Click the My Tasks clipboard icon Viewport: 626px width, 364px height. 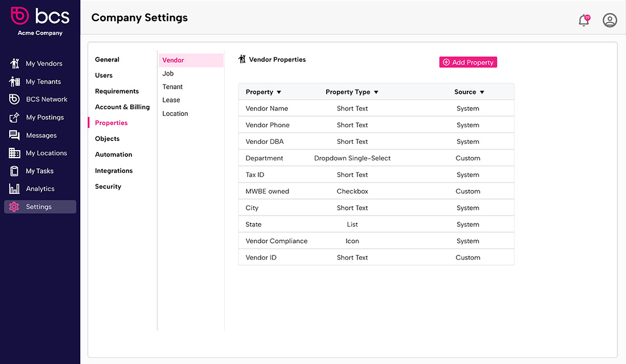[x=15, y=171]
